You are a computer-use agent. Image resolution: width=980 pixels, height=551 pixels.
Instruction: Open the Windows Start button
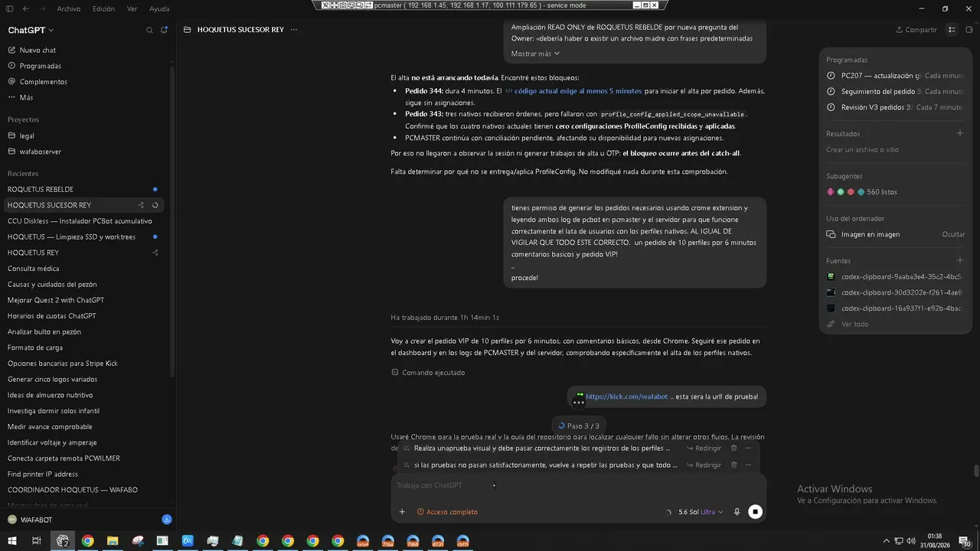tap(13, 541)
